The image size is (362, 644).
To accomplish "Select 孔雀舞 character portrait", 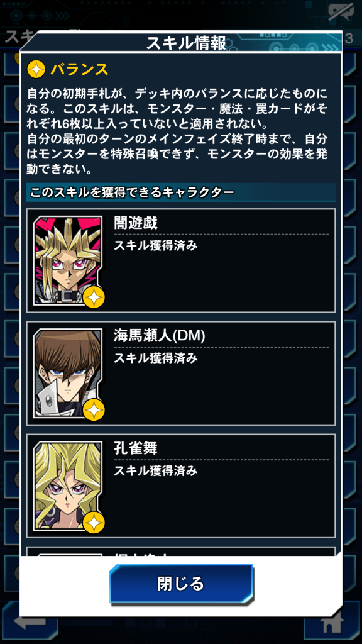I will click(68, 486).
